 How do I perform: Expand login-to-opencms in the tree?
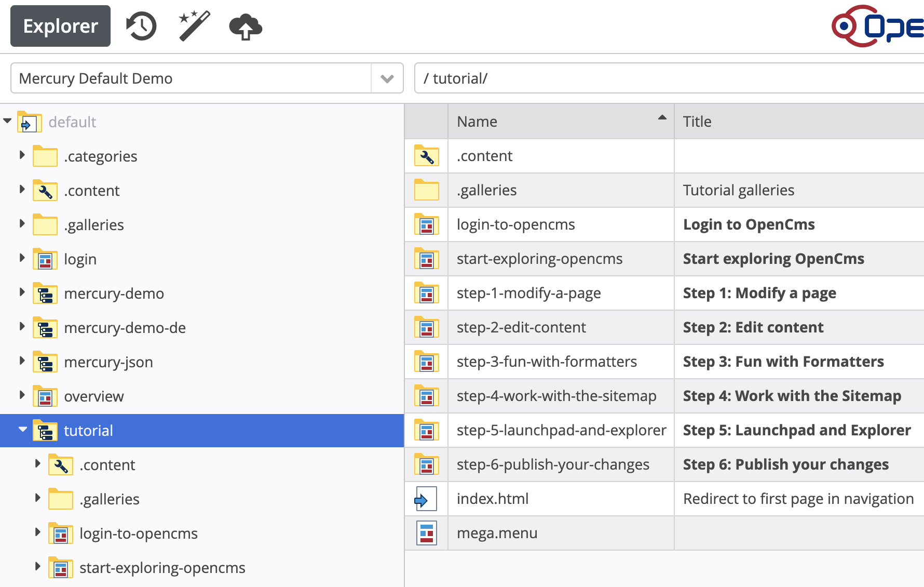pyautogui.click(x=37, y=533)
